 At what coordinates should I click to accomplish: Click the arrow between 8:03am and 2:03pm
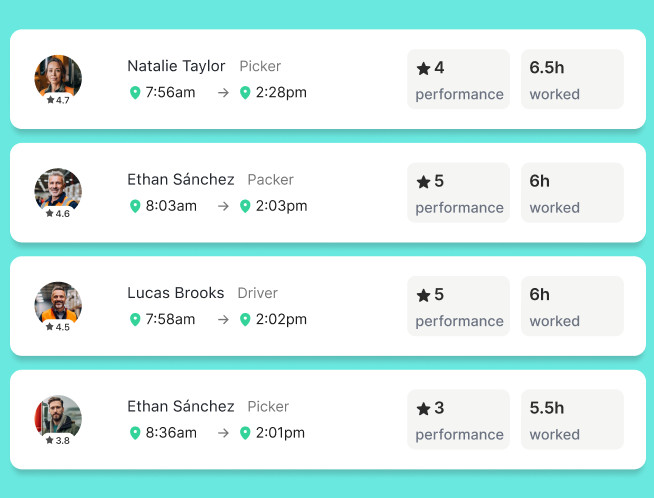point(223,206)
